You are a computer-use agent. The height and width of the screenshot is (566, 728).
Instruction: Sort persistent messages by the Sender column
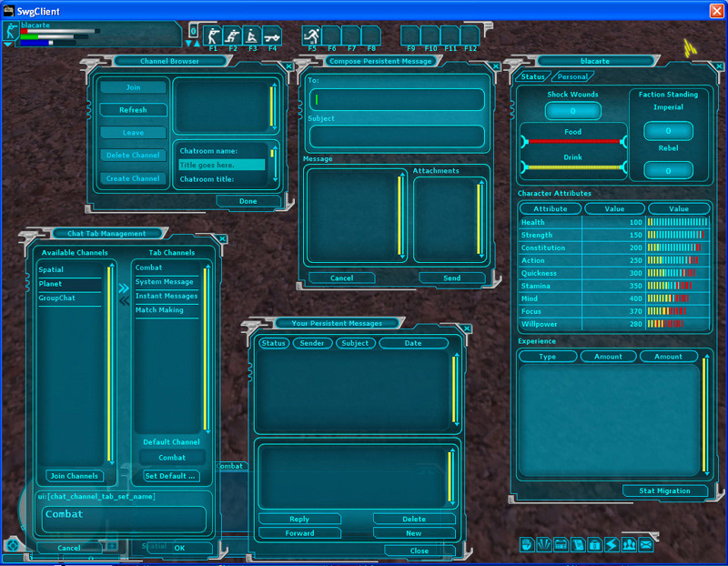(312, 343)
